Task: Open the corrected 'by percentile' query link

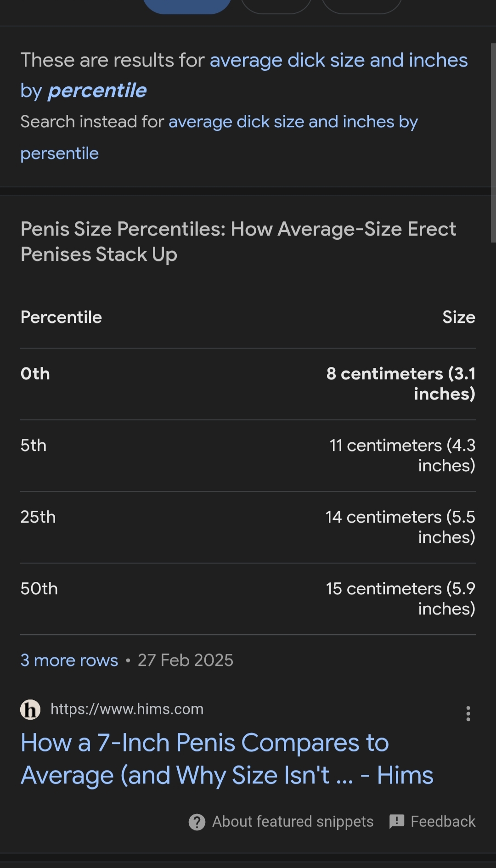Action: coord(97,91)
